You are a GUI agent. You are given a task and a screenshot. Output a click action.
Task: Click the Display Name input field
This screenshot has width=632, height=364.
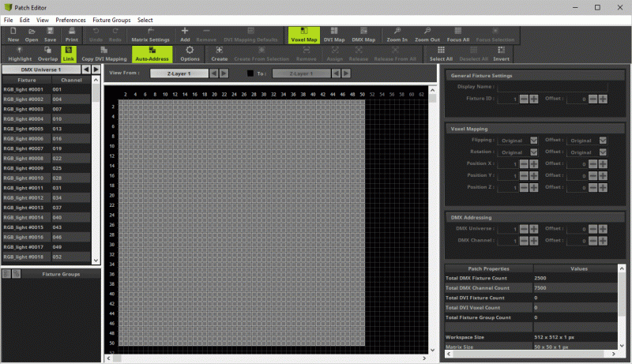552,87
